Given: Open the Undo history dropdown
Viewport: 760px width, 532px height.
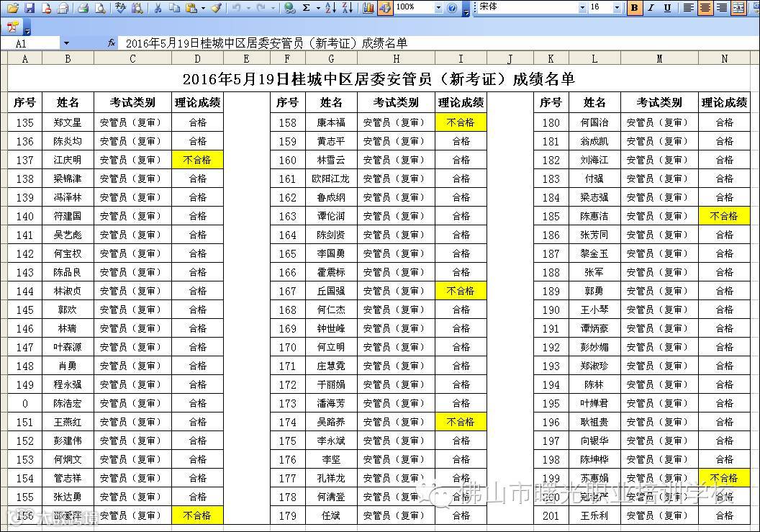Looking at the screenshot, I should coord(248,8).
